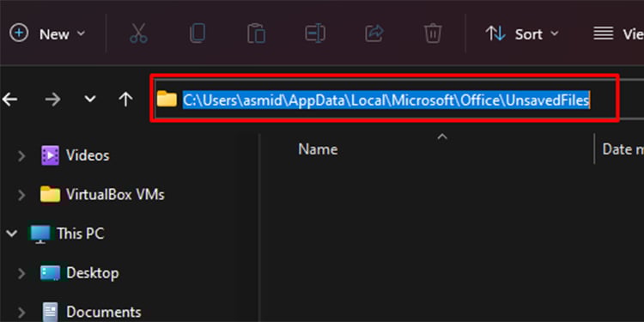Expand the Desktop tree node
Viewport: 644px width, 322px height.
pos(21,273)
